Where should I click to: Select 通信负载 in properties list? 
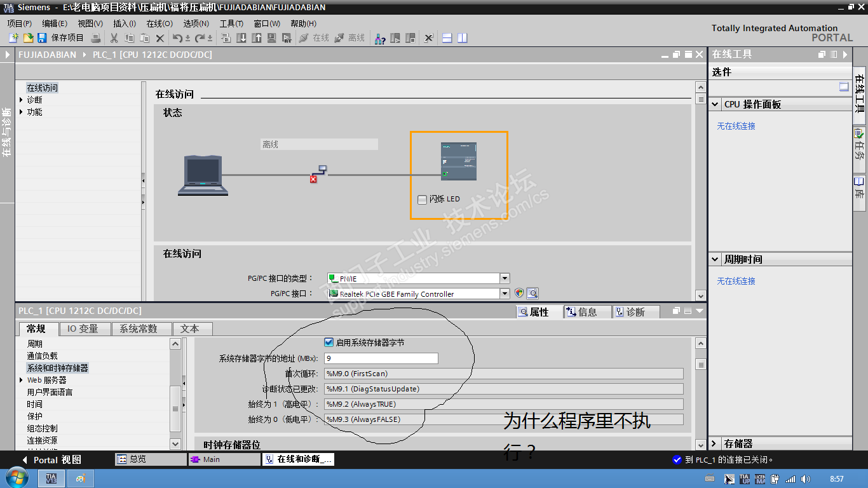(42, 356)
